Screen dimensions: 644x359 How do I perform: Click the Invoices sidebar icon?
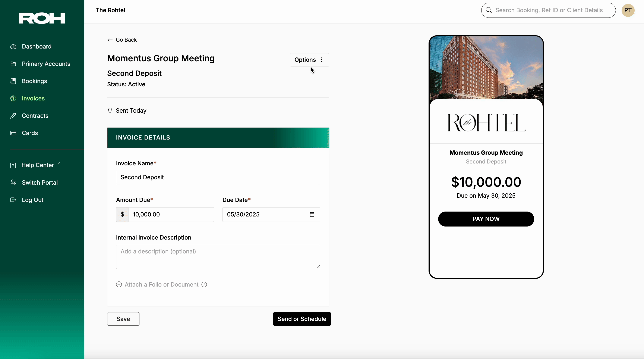14,98
